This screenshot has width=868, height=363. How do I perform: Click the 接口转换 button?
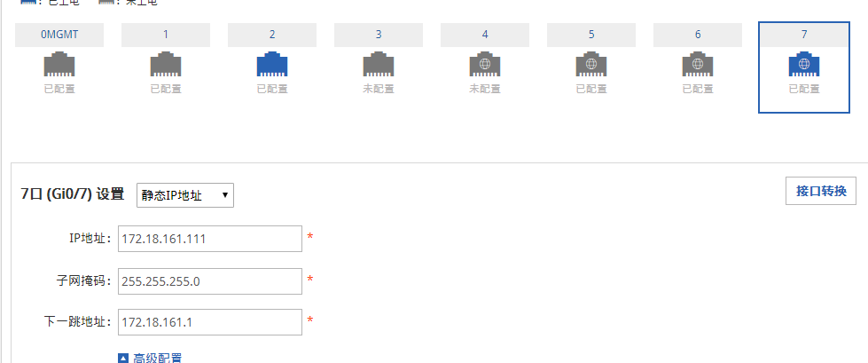tap(821, 191)
